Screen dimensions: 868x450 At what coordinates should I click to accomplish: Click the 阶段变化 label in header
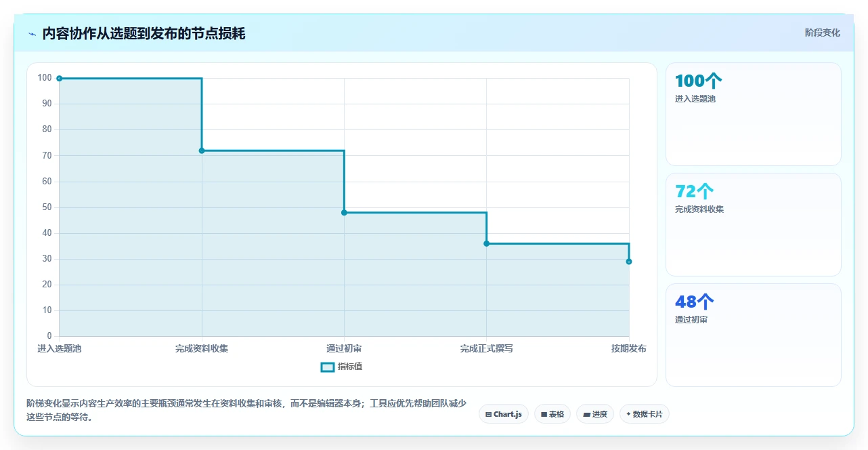pyautogui.click(x=822, y=33)
